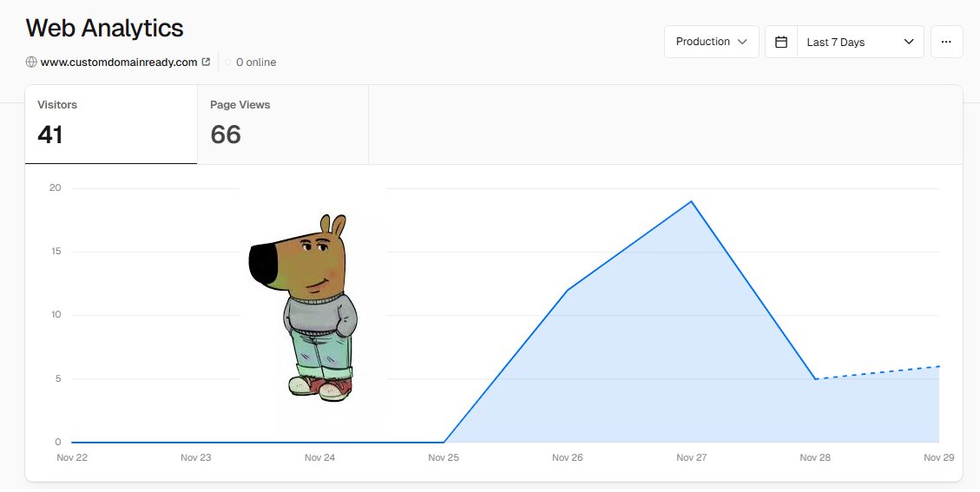The height and width of the screenshot is (492, 980).
Task: Select the Page Views tab
Action: tap(282, 124)
